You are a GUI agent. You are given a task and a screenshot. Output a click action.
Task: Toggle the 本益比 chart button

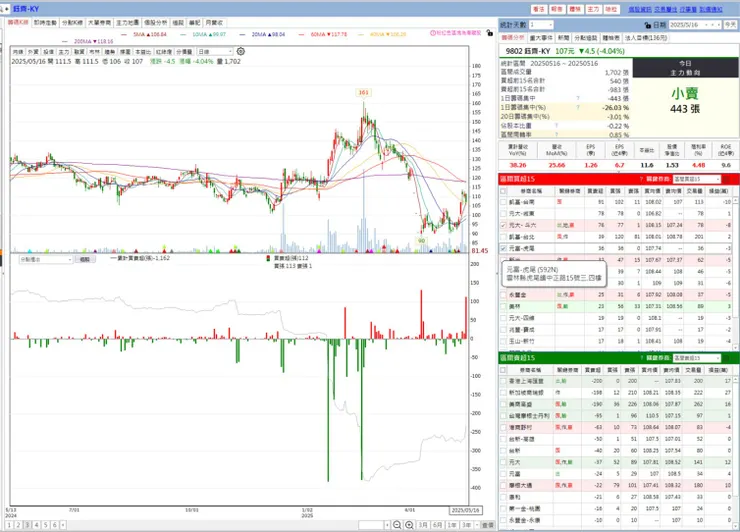tap(143, 51)
